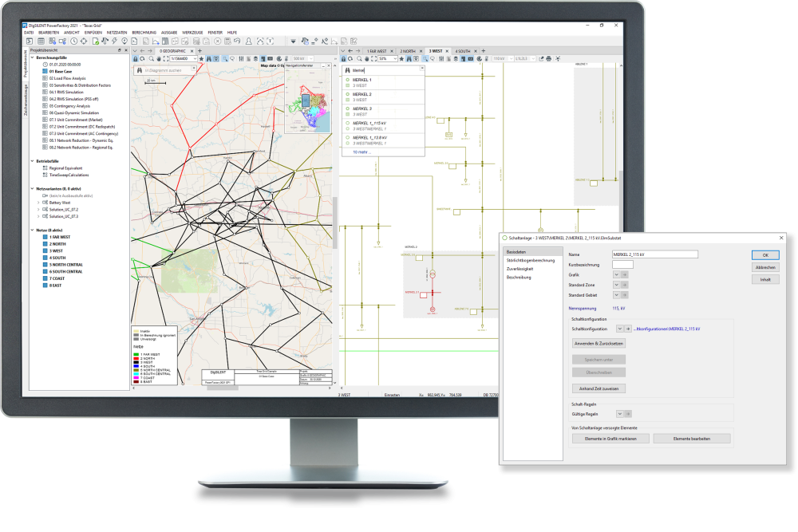798x532 pixels.
Task: Close the Projektübersicht panel
Action: (126, 50)
